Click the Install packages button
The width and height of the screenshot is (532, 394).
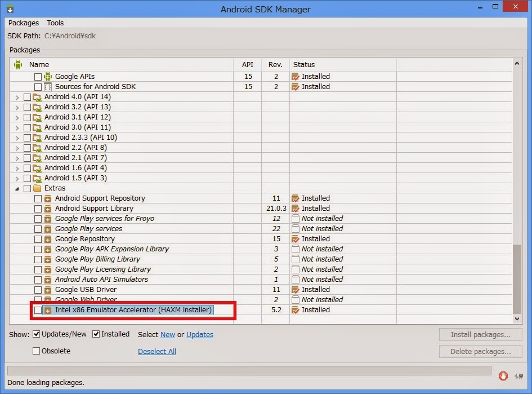480,335
